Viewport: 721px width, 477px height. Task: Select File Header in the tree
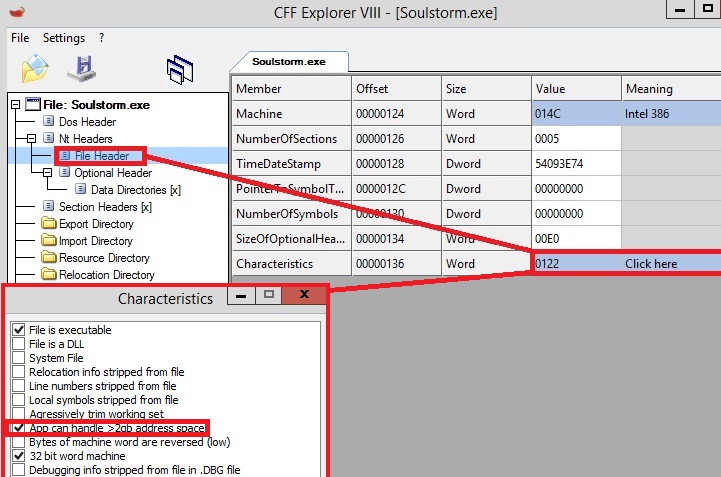click(x=102, y=156)
